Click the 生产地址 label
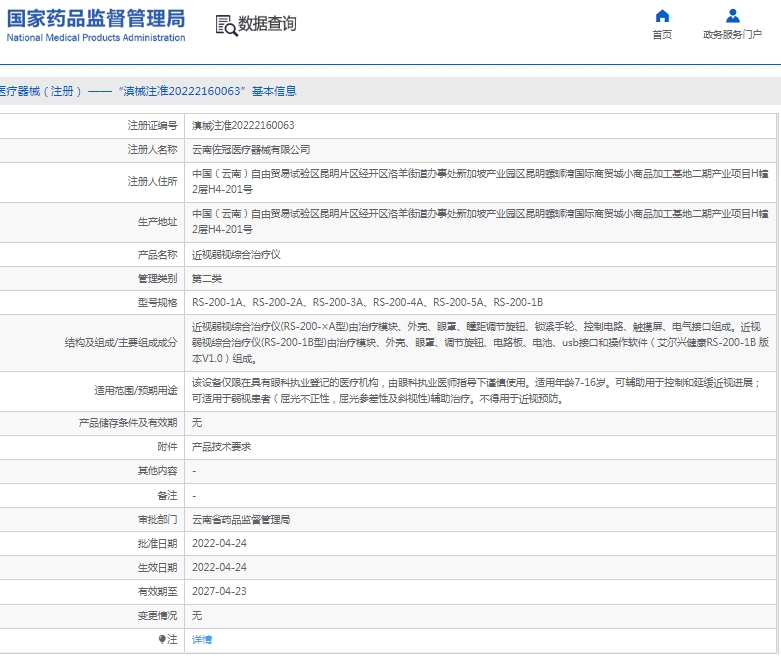 pyautogui.click(x=157, y=222)
